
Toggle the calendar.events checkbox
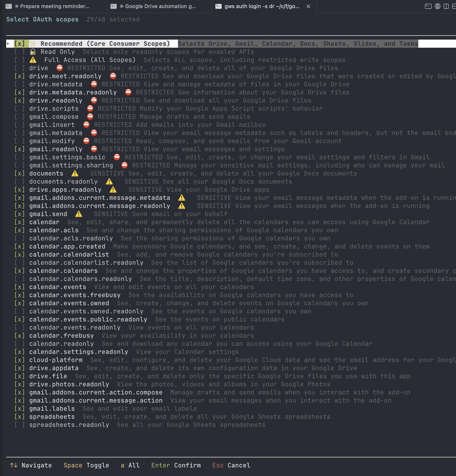(x=20, y=287)
